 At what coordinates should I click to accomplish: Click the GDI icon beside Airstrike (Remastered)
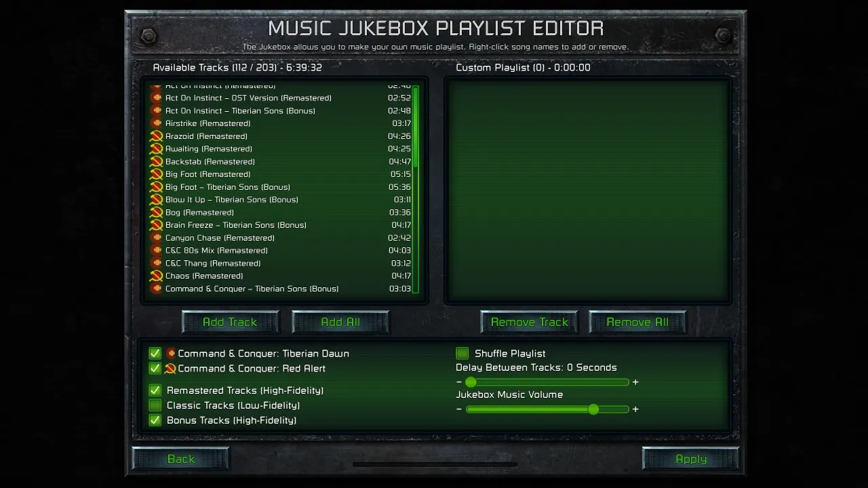[156, 123]
